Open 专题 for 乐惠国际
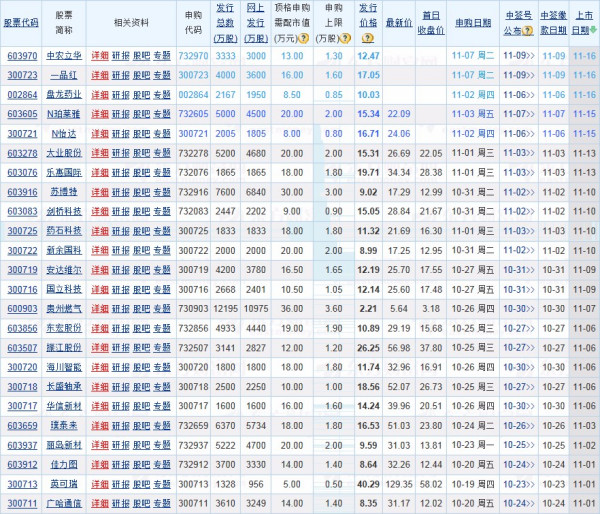 pos(163,172)
